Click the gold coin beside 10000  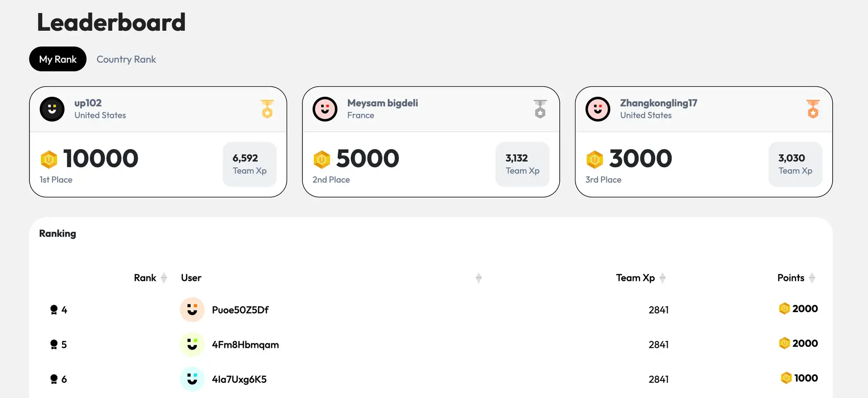(x=49, y=159)
